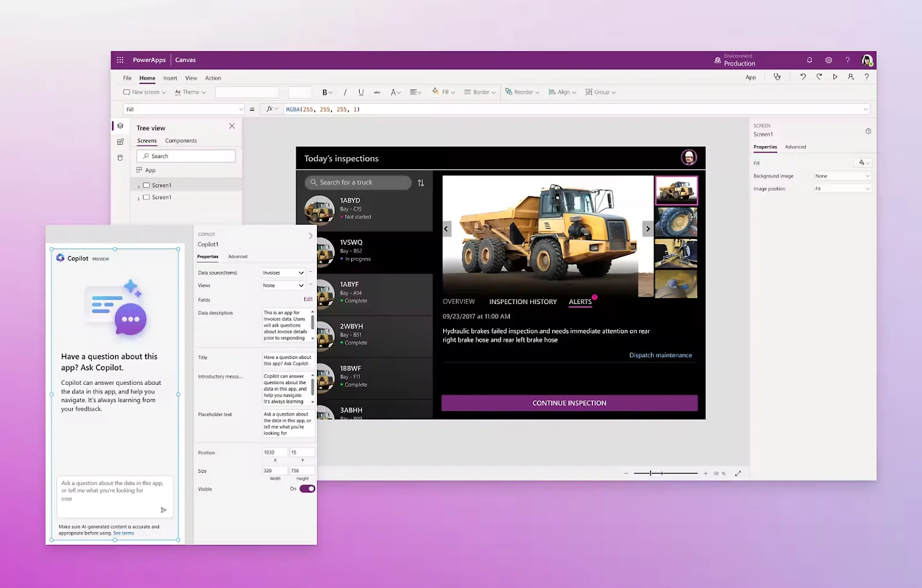Click the Dispatch maintenance link

pyautogui.click(x=660, y=355)
